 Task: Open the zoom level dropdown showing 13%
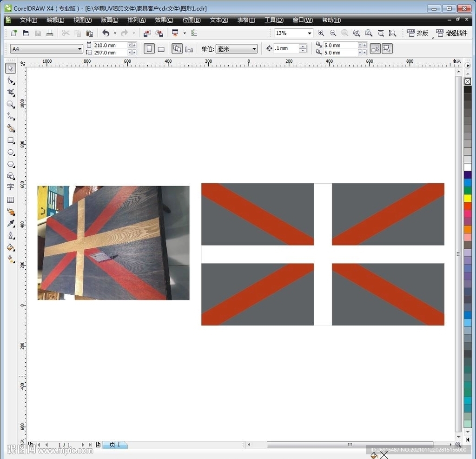coord(309,33)
